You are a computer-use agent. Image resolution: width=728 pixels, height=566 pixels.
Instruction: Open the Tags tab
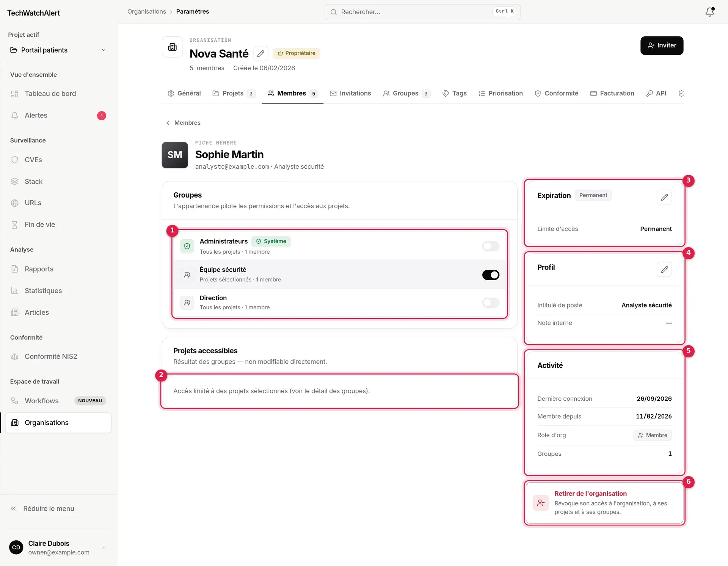click(x=455, y=93)
